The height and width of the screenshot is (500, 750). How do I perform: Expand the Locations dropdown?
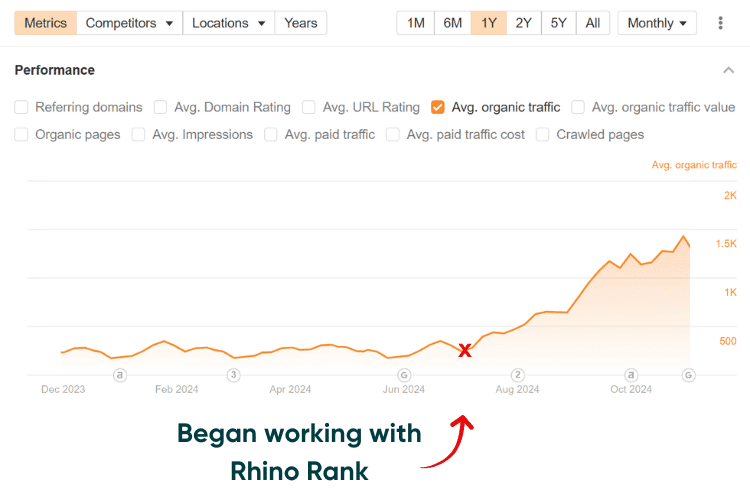[x=229, y=23]
